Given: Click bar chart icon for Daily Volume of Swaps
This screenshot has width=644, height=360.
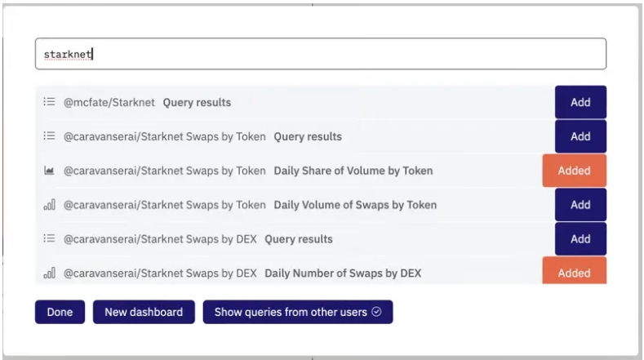Looking at the screenshot, I should point(49,204).
